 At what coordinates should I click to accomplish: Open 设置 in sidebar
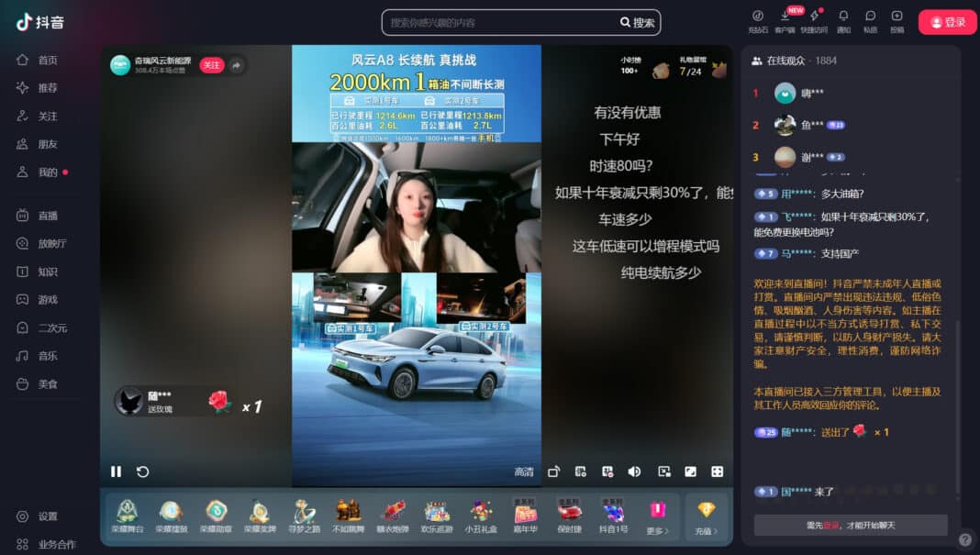[x=38, y=516]
